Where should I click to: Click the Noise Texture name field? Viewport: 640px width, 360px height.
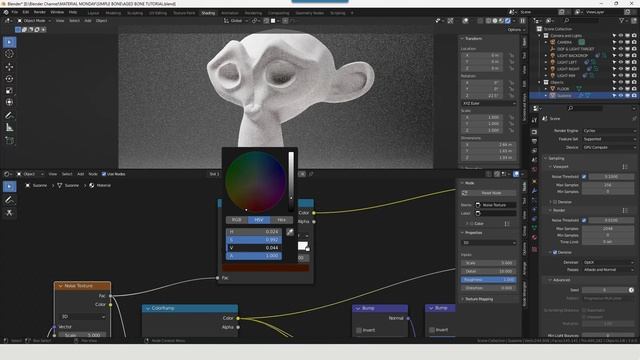[496, 205]
